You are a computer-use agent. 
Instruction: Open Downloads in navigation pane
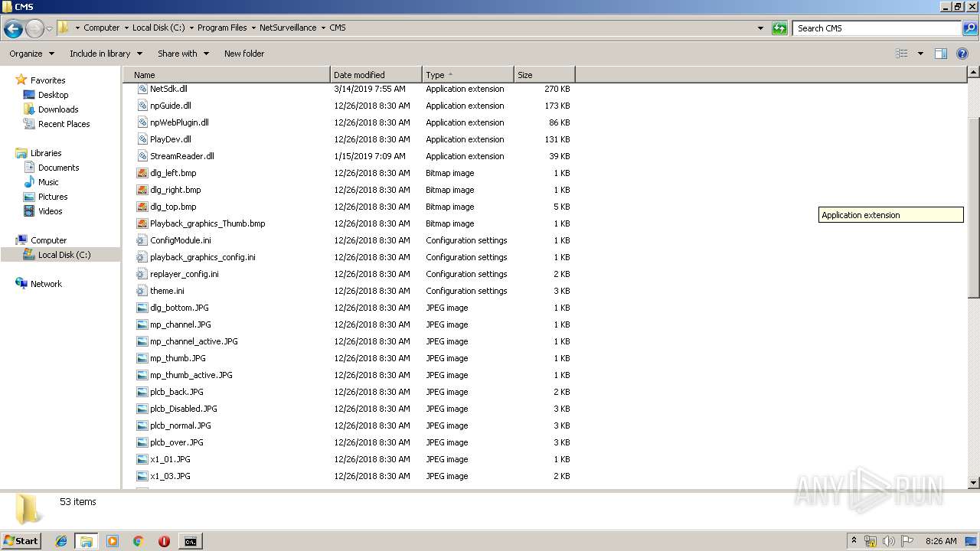pos(58,109)
